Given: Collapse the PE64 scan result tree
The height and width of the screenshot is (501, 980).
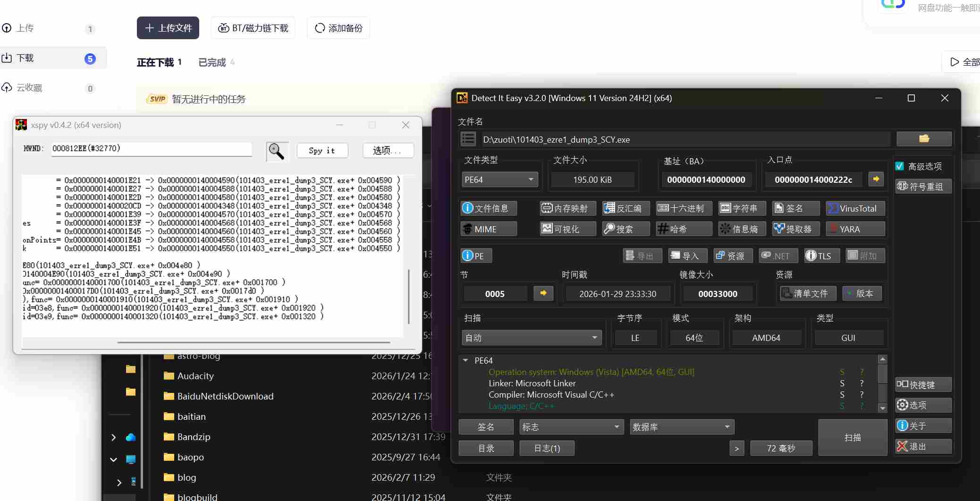Looking at the screenshot, I should tap(465, 360).
